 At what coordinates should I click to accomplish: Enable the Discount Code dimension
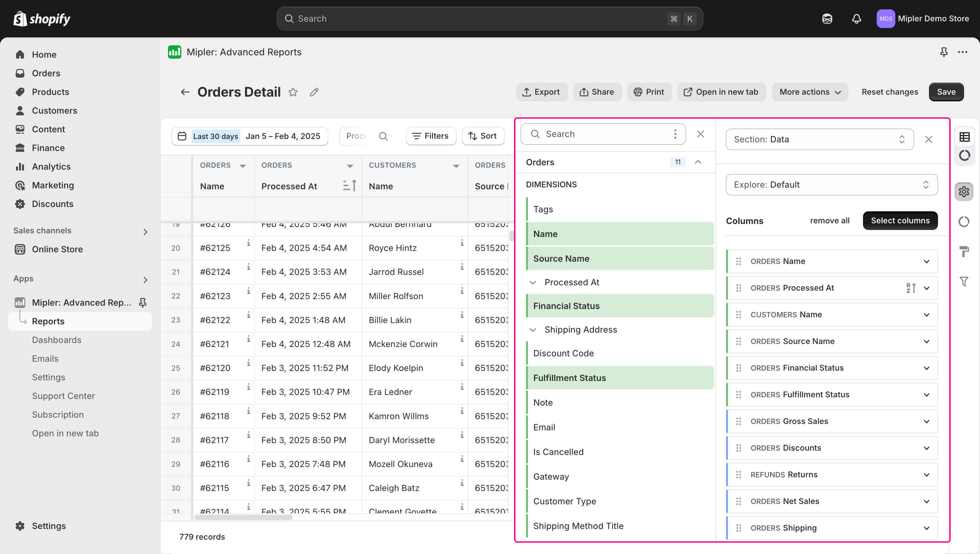(563, 353)
